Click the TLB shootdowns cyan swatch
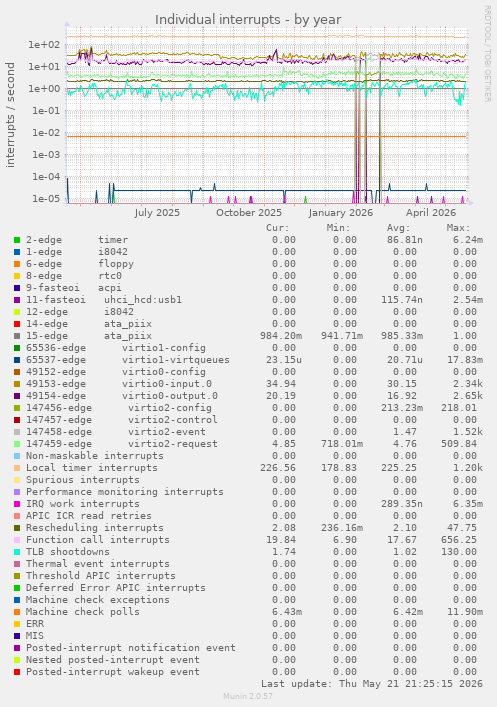 [x=17, y=552]
